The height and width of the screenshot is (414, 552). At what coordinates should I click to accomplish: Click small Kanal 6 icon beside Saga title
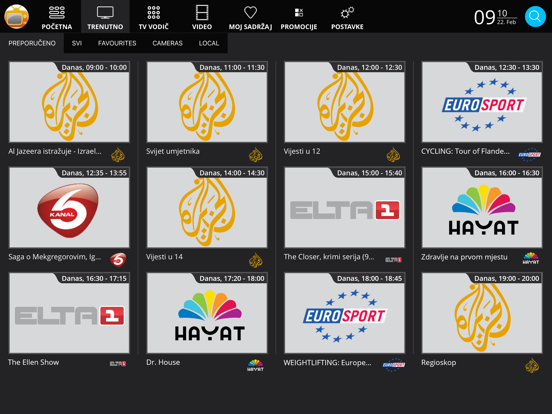tap(118, 260)
